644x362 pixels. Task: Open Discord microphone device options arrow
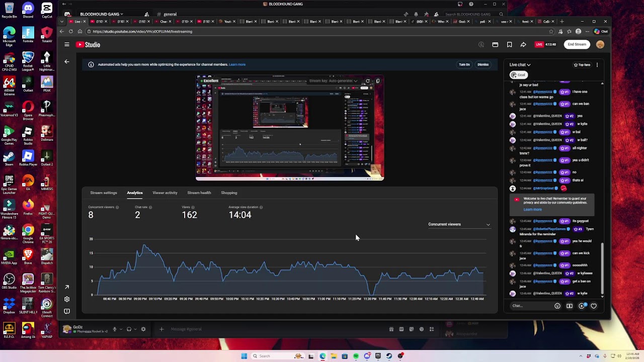click(x=121, y=329)
